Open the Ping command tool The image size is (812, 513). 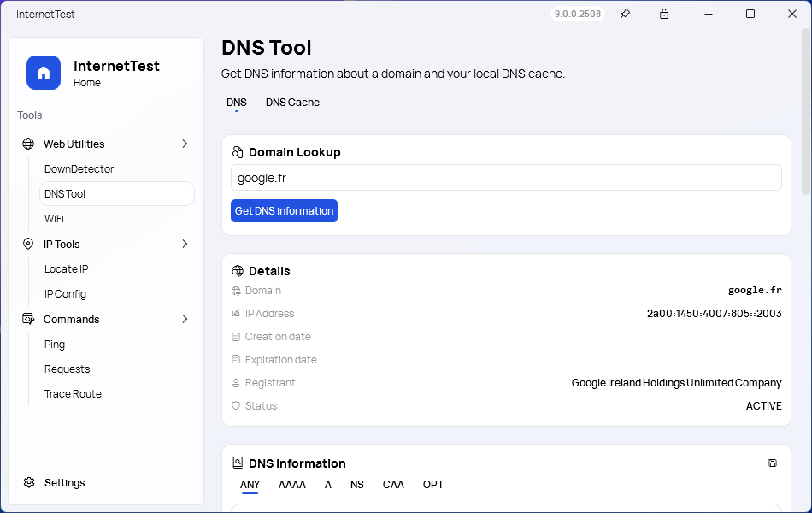55,344
